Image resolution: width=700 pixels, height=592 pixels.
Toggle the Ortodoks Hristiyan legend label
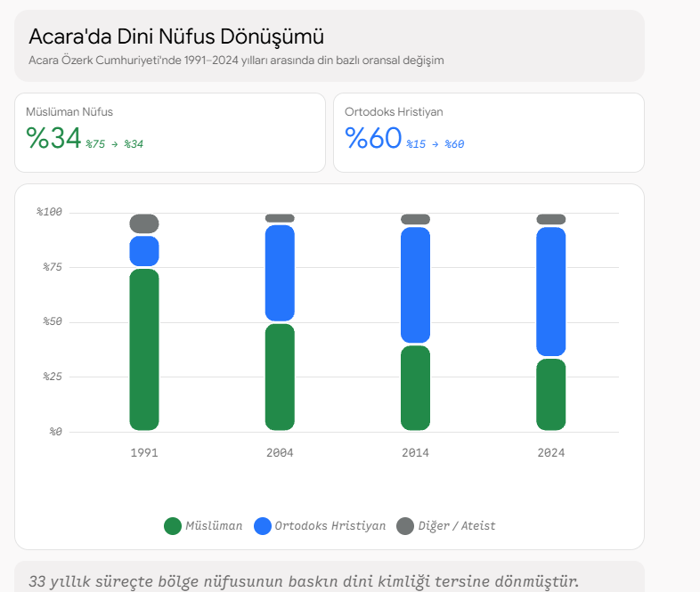[330, 526]
